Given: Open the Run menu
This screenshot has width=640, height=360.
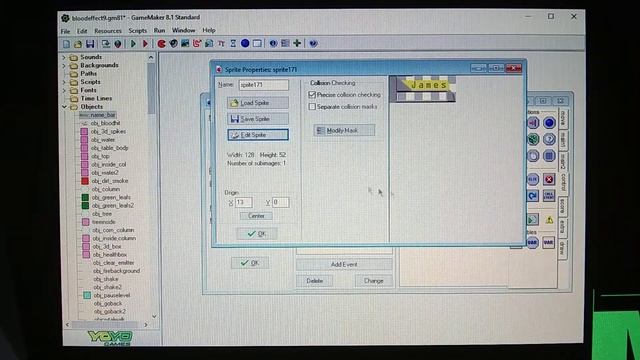Looking at the screenshot, I should click(159, 31).
